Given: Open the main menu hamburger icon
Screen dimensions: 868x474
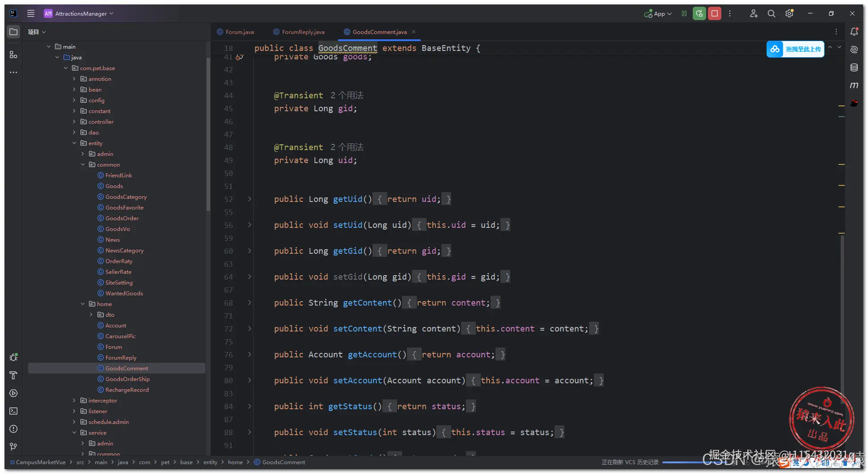Looking at the screenshot, I should click(31, 13).
